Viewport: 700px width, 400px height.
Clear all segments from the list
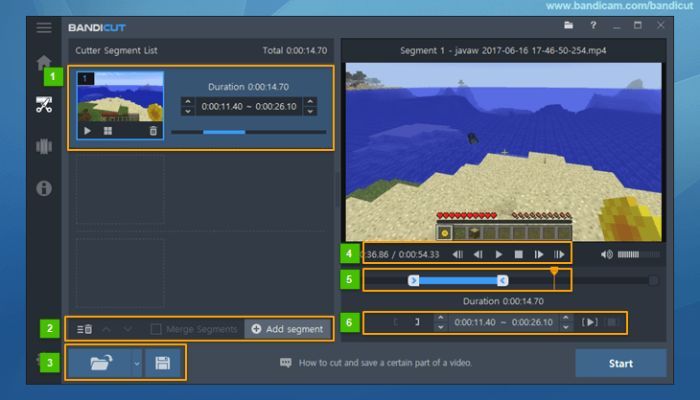tap(84, 329)
